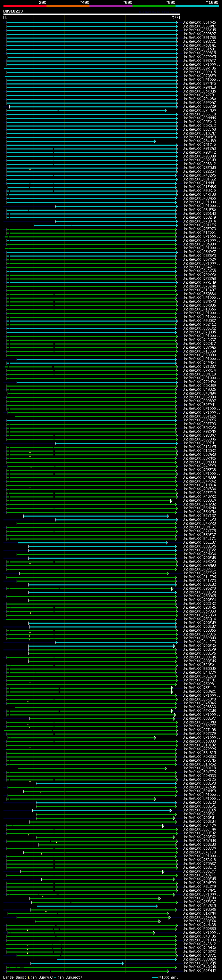The width and height of the screenshot is (222, 980).
Task: Select hit label UniRef100_C6T0R5
Action: (199, 23)
